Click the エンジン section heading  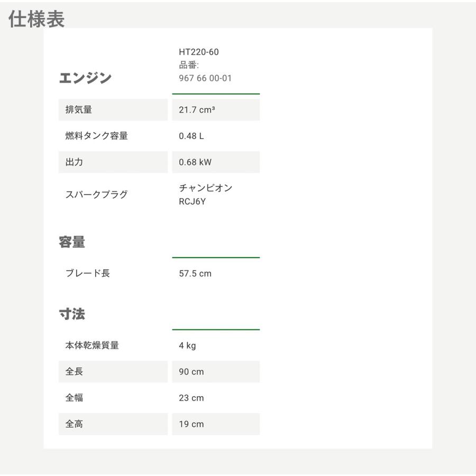pos(85,78)
